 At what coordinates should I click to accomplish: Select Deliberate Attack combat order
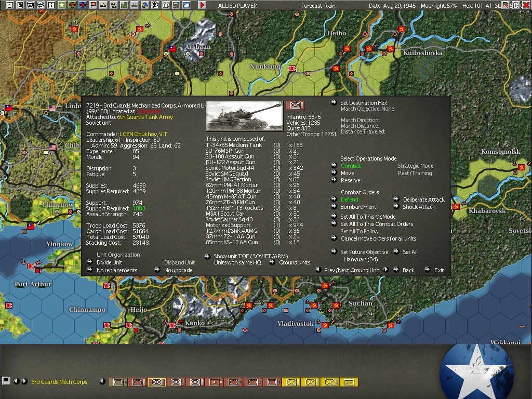(424, 199)
